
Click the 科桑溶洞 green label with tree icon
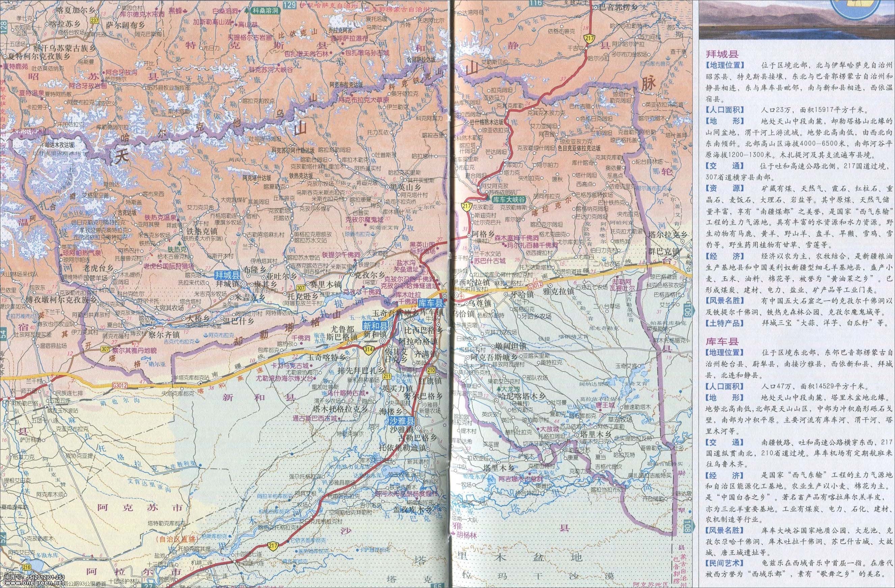point(265,11)
